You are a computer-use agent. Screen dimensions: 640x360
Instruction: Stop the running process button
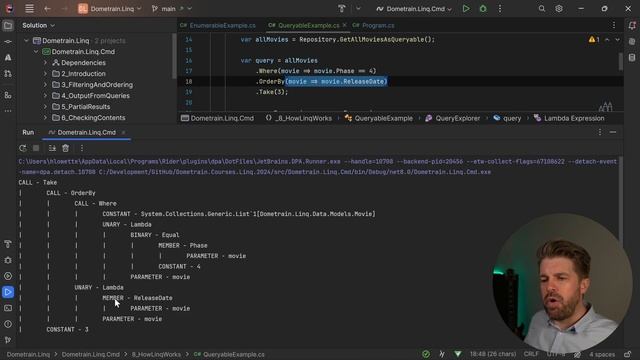pos(36,148)
